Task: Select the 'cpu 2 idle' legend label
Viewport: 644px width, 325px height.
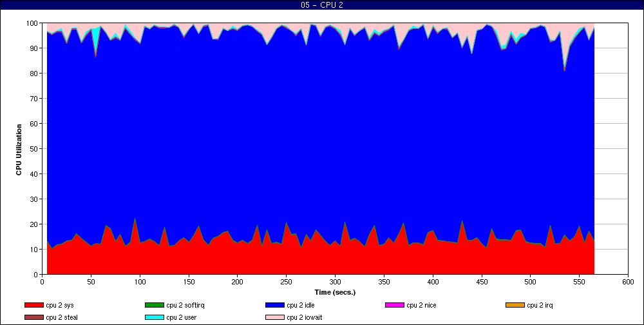Action: [x=301, y=305]
